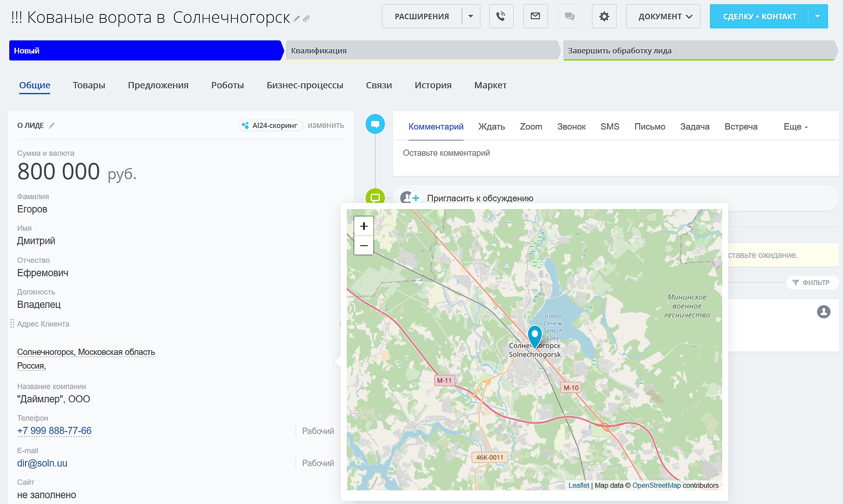
Task: Click the AI24-скоринг button
Action: point(270,125)
